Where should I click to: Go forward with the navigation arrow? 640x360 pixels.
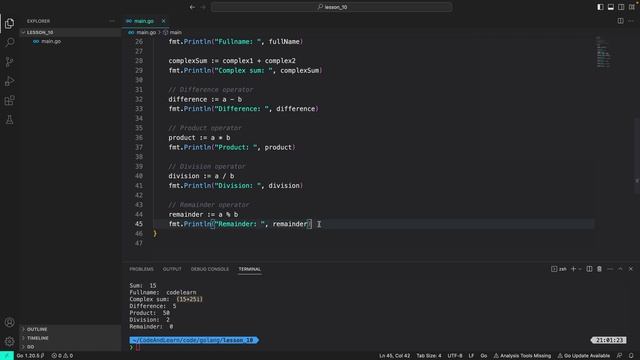[203, 7]
